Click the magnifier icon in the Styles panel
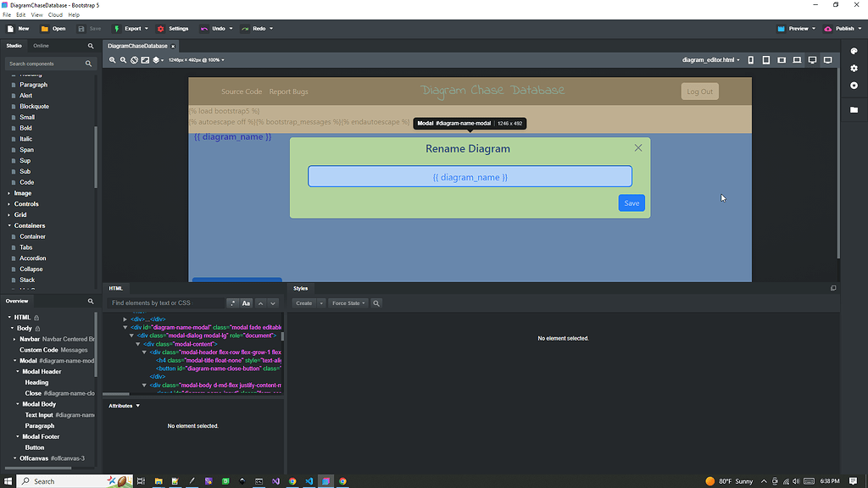Viewport: 868px width, 488px height. (376, 302)
